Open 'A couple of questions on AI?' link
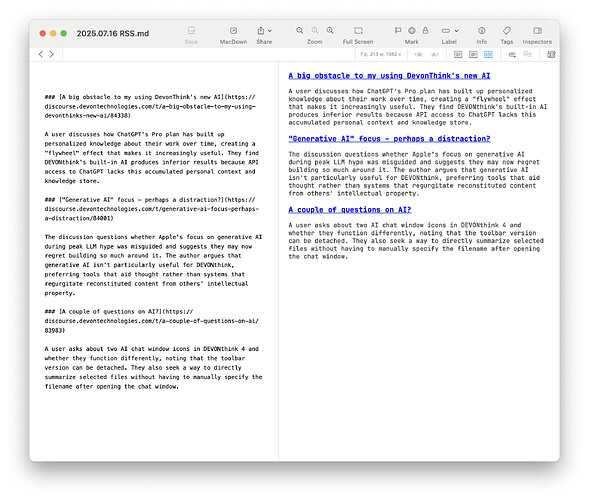589x500 pixels. [350, 210]
